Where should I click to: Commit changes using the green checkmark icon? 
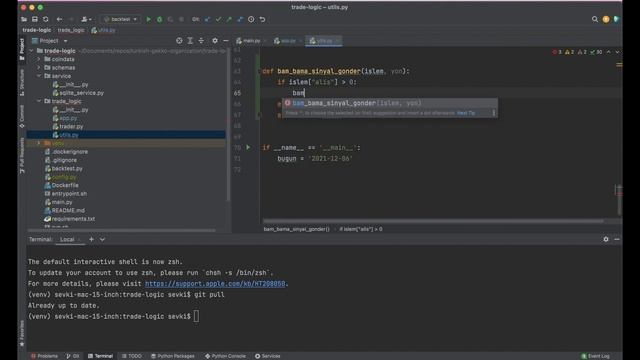[218, 19]
